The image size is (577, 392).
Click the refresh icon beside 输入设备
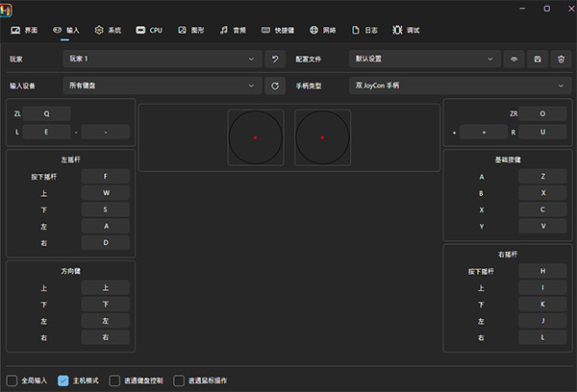point(275,86)
